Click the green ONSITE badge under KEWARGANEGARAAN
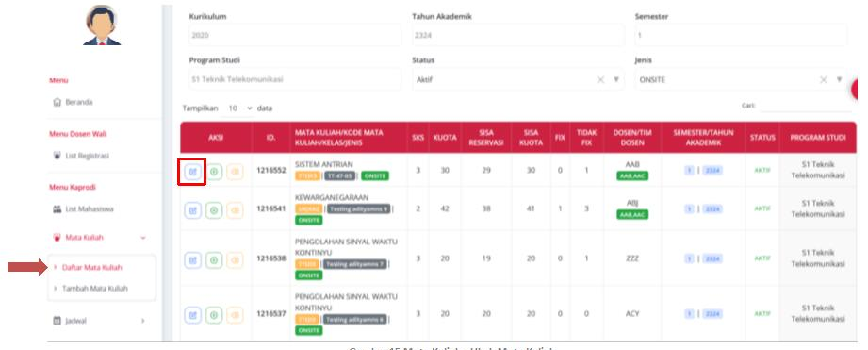This screenshot has width=868, height=350. pos(308,220)
